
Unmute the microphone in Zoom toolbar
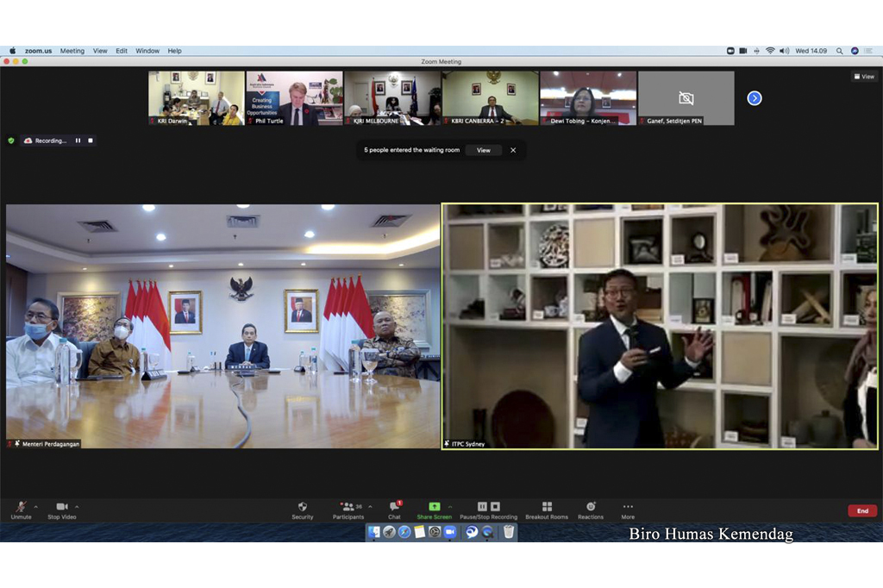pos(21,510)
